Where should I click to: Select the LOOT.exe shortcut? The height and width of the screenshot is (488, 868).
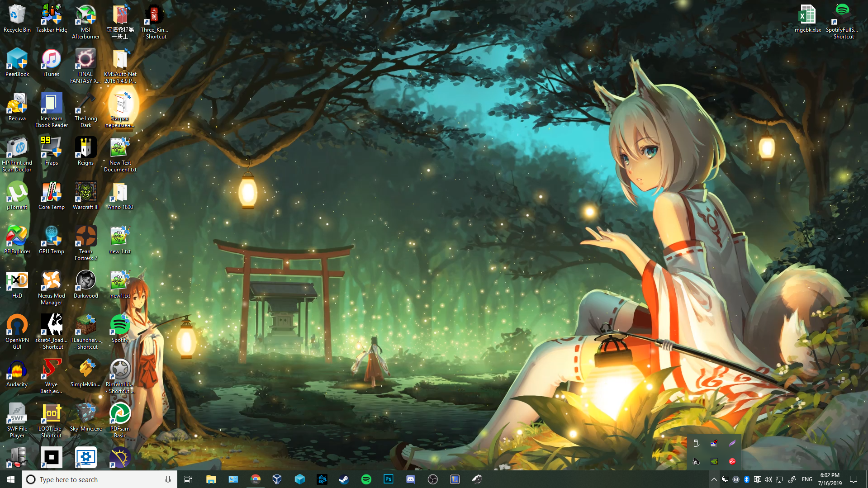pyautogui.click(x=51, y=421)
